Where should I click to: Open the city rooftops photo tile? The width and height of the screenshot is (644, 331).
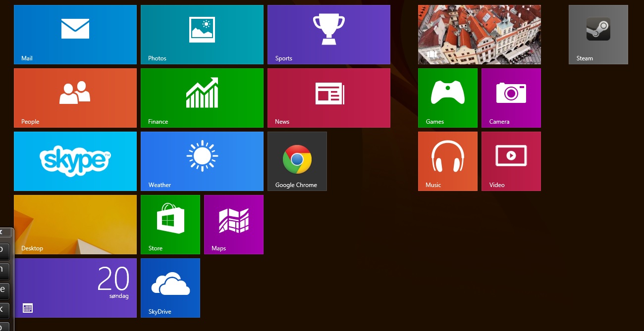(x=480, y=35)
